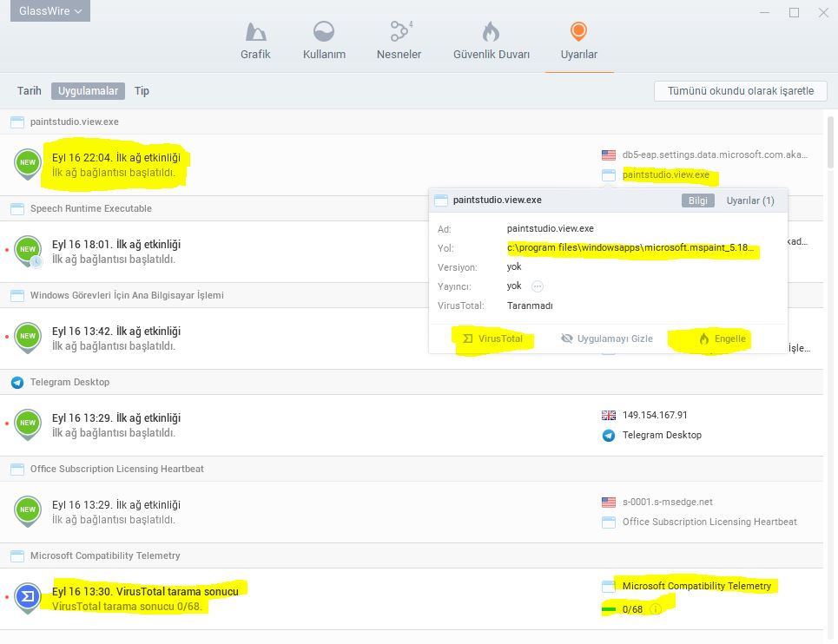Click the Office Subscription Licensing Heartbeat header icon
Image resolution: width=838 pixels, height=644 pixels.
click(x=17, y=470)
